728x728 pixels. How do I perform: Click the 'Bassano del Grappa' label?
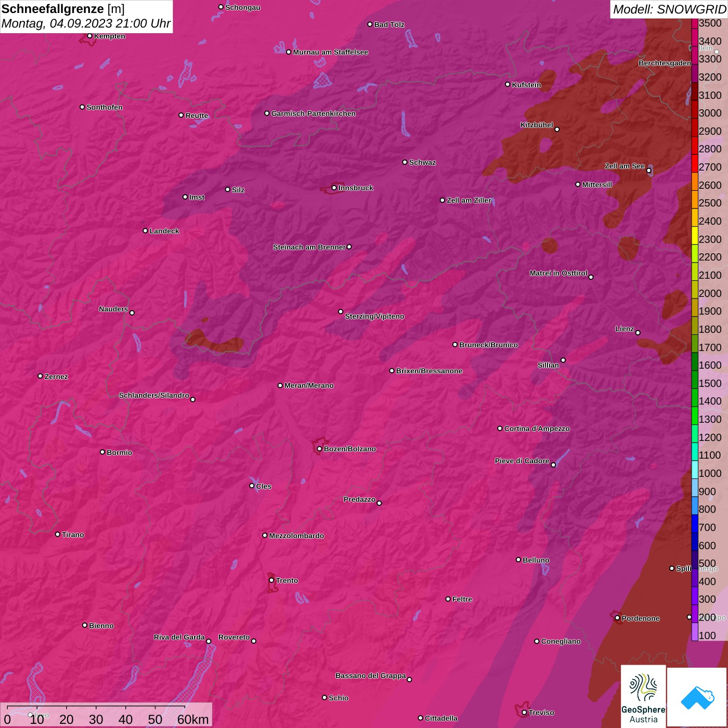point(371,675)
